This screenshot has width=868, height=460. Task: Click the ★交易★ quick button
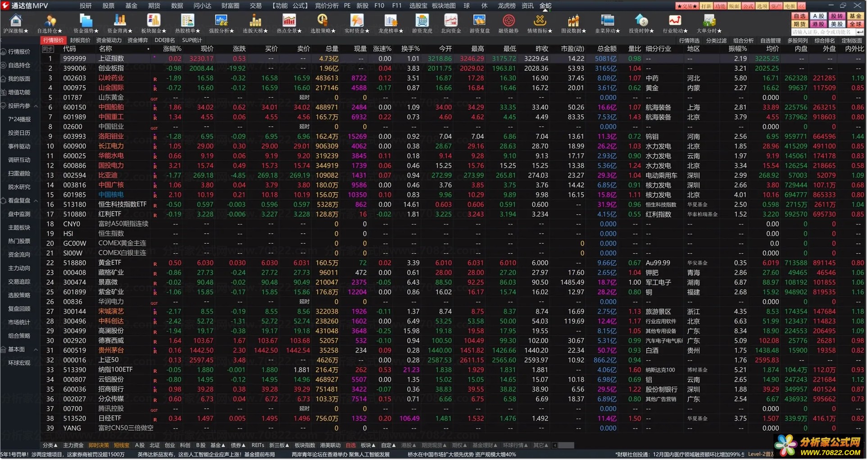687,6
